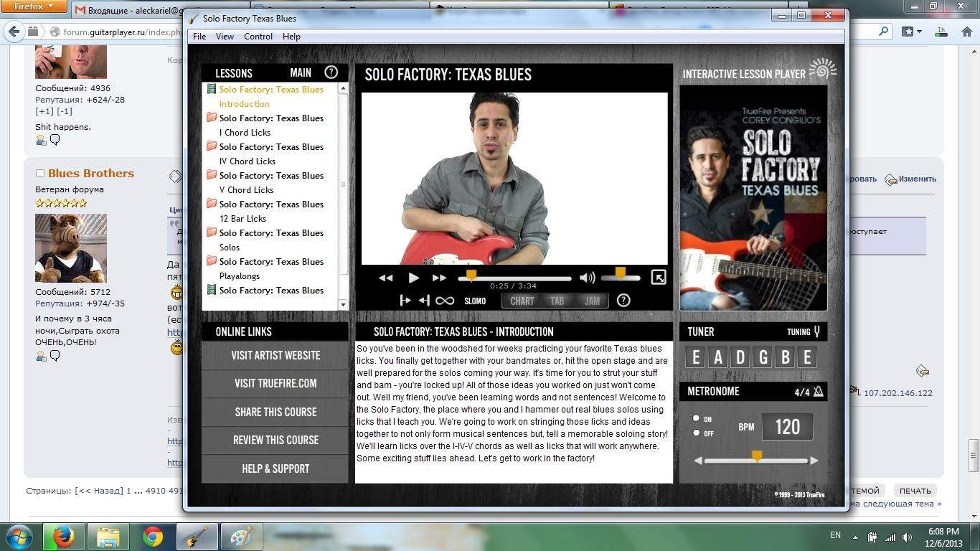
Task: Select the metronome OFF radio button
Action: pos(696,433)
